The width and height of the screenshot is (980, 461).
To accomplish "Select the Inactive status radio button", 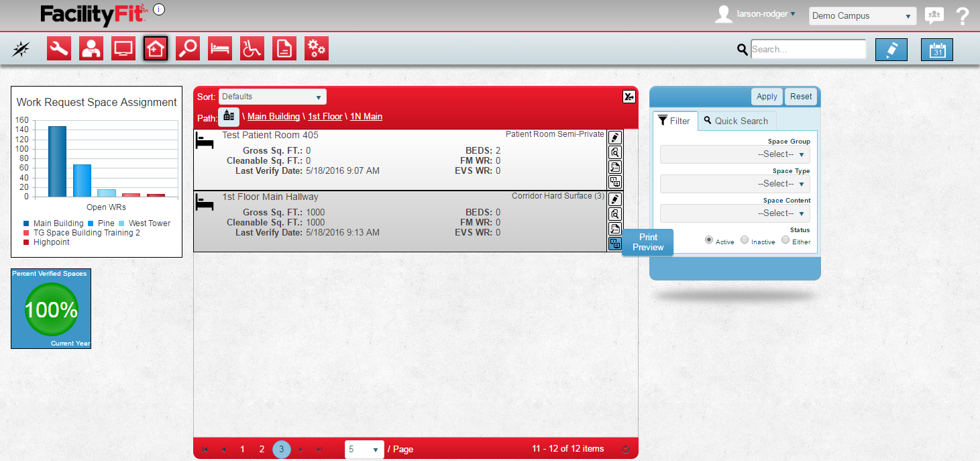I will click(745, 240).
